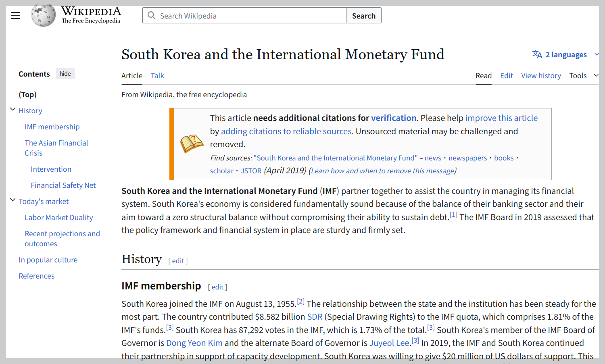Click the language translation icon beside 2 languages
605x364 pixels.
[x=537, y=54]
